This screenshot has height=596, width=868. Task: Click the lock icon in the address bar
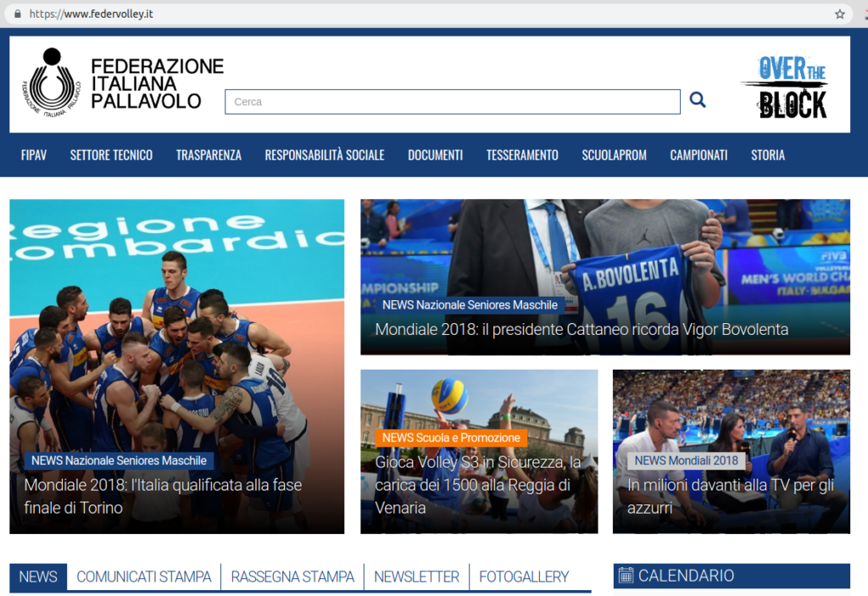click(x=18, y=14)
